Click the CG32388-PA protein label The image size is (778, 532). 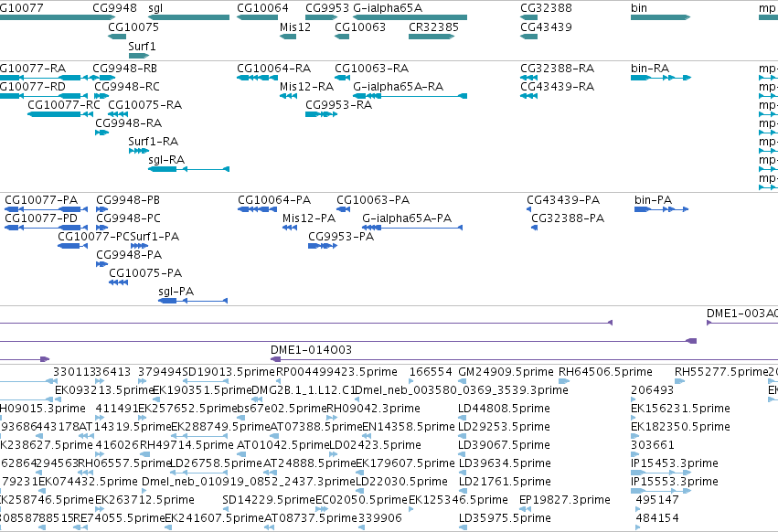point(568,218)
